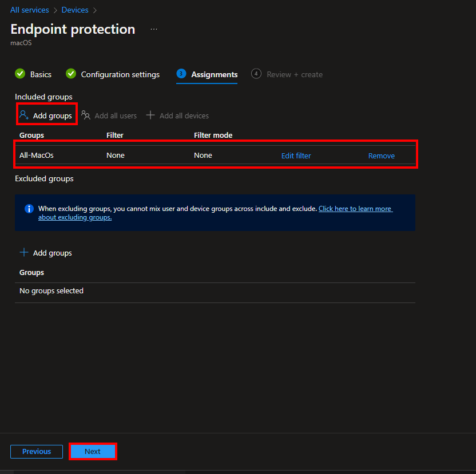Remove the All-MacOs group
The height and width of the screenshot is (474, 476).
(x=381, y=156)
